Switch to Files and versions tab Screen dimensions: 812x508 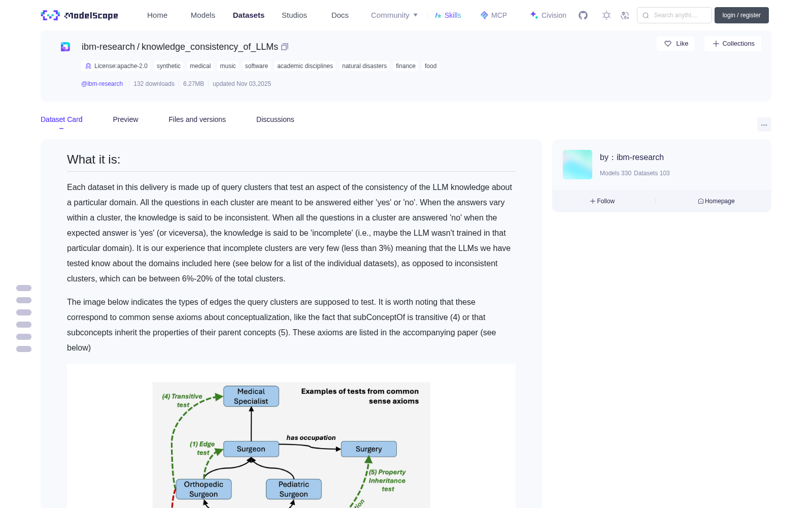(x=197, y=119)
